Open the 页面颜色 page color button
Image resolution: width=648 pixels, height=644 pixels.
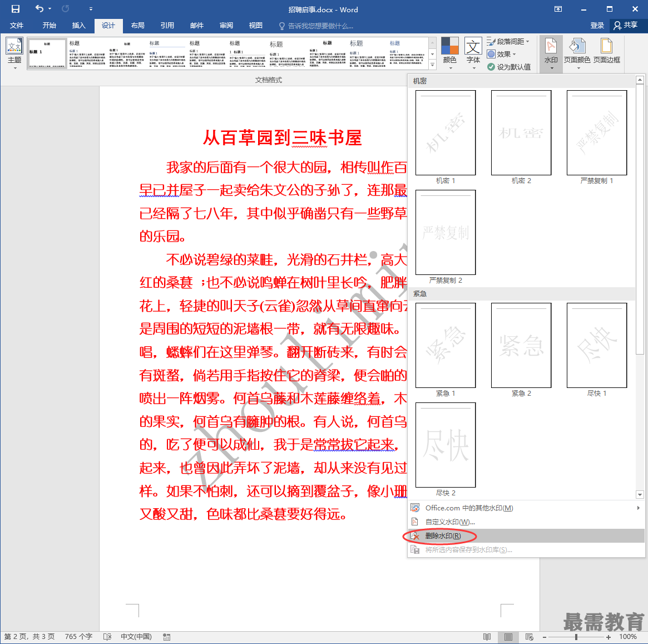[x=577, y=53]
